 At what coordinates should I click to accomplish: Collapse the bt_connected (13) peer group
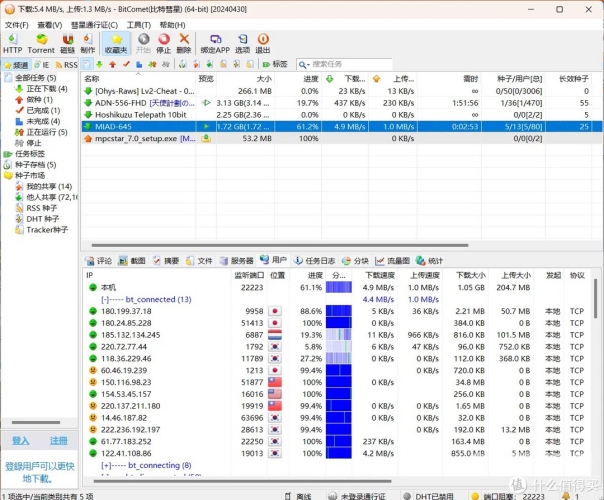click(x=105, y=299)
